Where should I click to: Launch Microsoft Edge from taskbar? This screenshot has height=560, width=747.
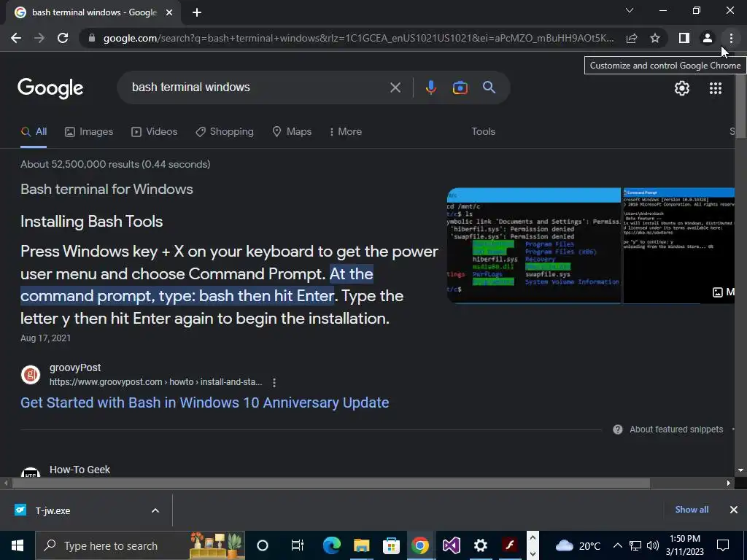(x=332, y=545)
